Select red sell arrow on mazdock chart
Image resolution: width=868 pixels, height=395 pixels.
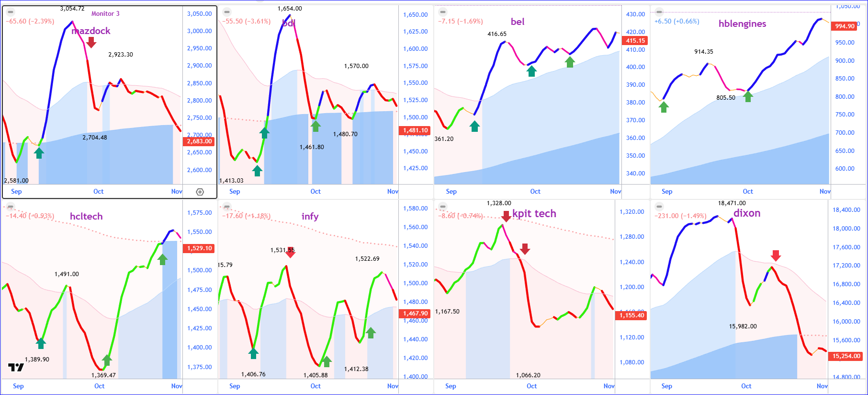(91, 43)
